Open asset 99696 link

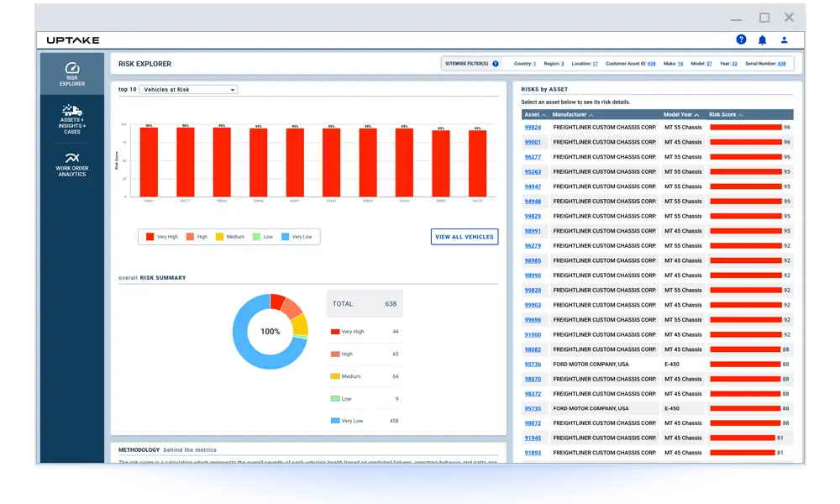pyautogui.click(x=533, y=320)
